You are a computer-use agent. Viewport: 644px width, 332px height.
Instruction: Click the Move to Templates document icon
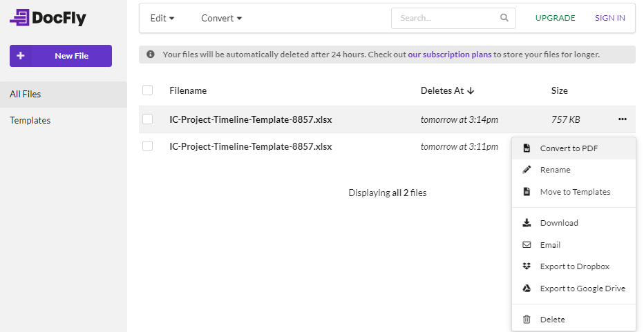(527, 192)
